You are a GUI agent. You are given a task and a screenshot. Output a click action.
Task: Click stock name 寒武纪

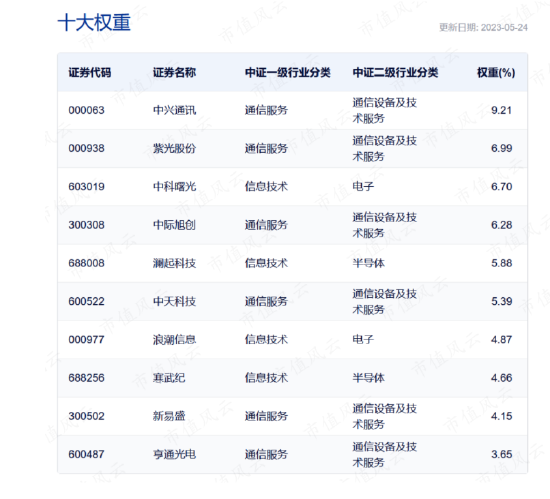pyautogui.click(x=169, y=378)
